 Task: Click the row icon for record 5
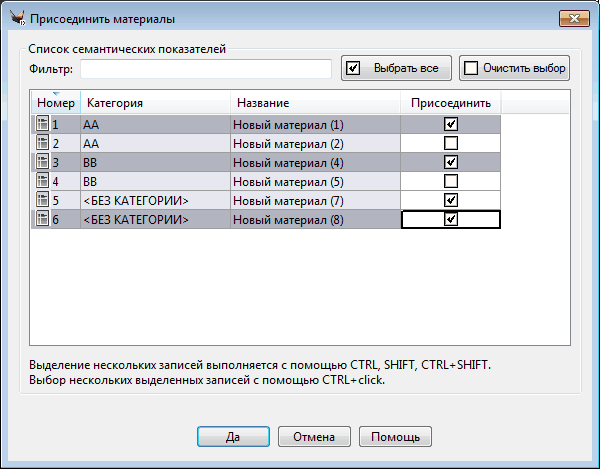42,200
